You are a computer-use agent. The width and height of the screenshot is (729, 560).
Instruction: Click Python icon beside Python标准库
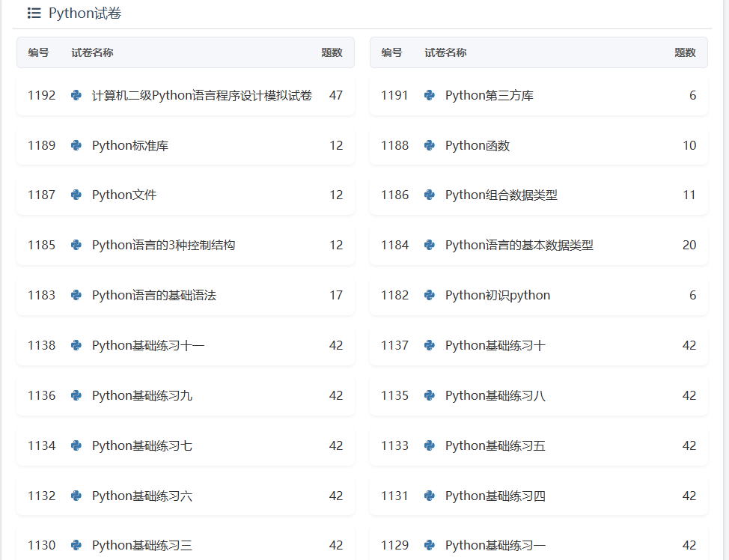76,145
